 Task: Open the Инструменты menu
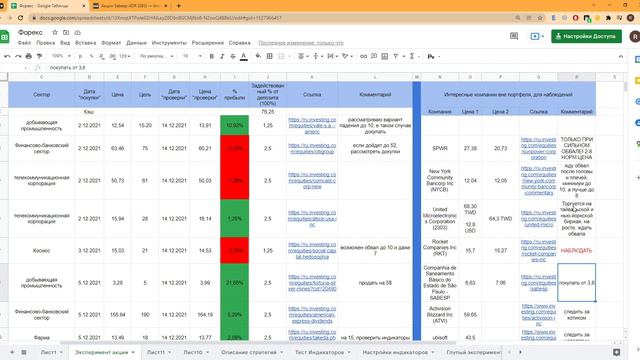pos(169,43)
